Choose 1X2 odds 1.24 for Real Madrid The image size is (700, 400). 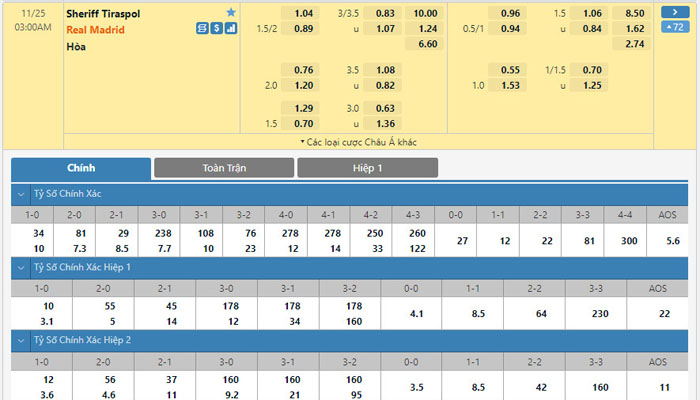click(424, 29)
